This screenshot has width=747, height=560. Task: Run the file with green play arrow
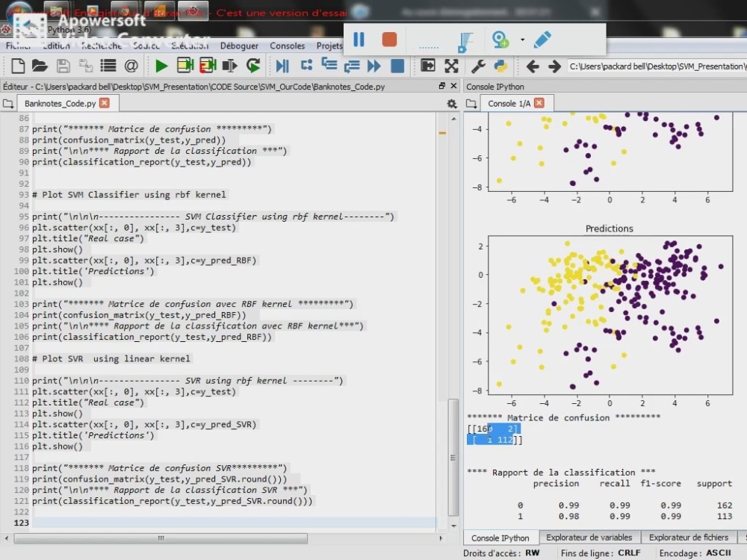tap(161, 66)
